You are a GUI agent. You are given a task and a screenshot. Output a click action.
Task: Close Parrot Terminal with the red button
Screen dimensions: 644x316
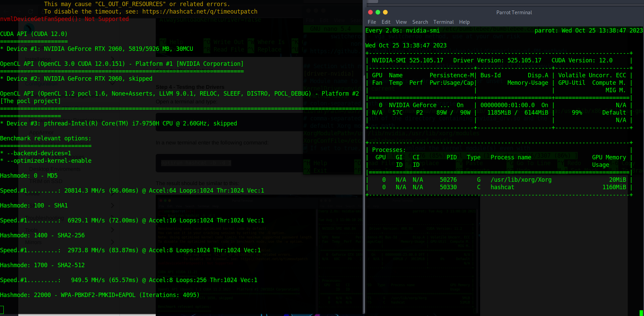coord(370,12)
